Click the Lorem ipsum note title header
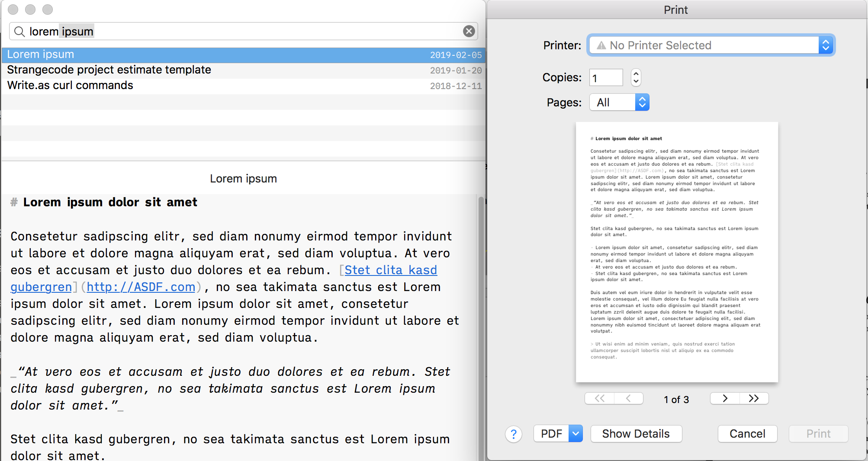 click(x=243, y=179)
